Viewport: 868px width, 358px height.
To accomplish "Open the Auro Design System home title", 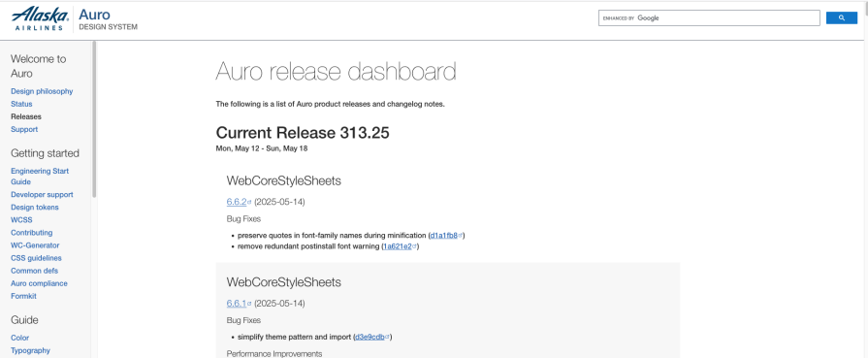I will tap(108, 19).
